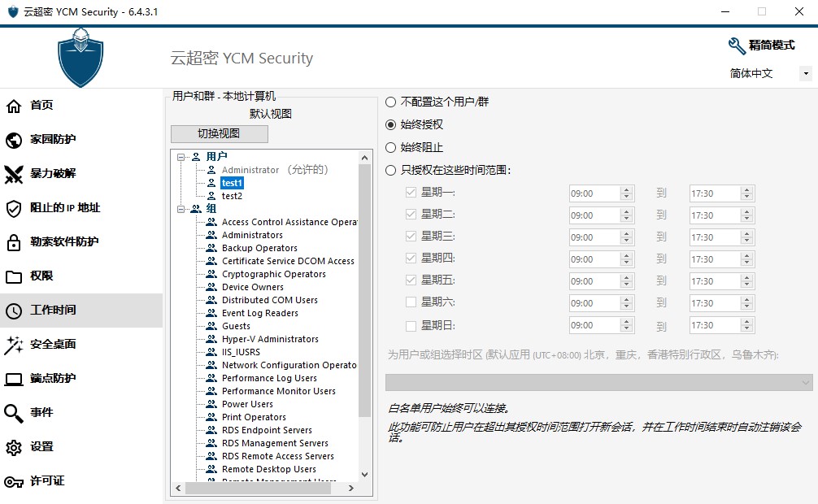Toggle the 星期五 checkbox

411,280
